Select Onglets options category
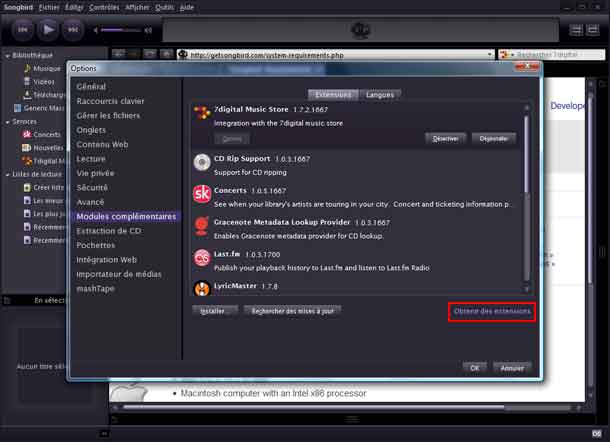The image size is (610, 442). point(91,130)
